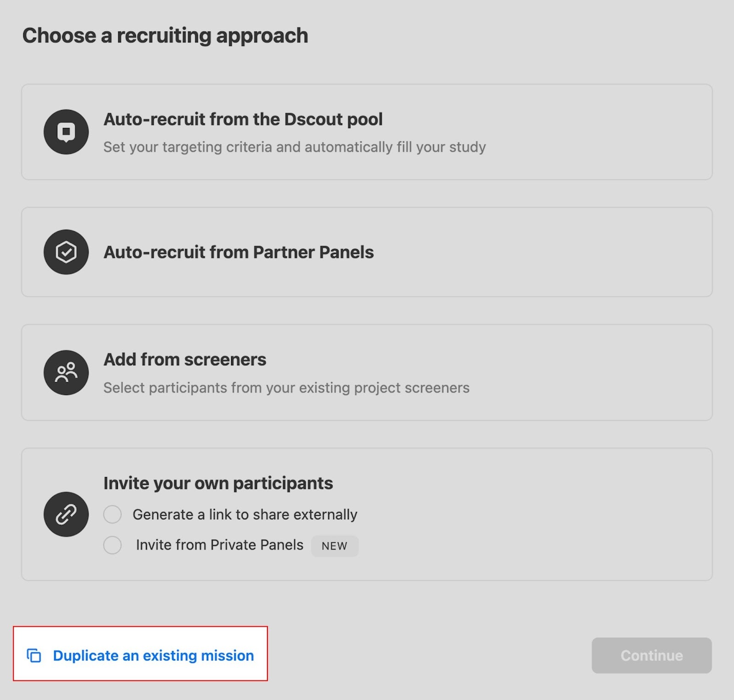
Task: Click the chain-link icon for inviting participants
Action: [66, 514]
